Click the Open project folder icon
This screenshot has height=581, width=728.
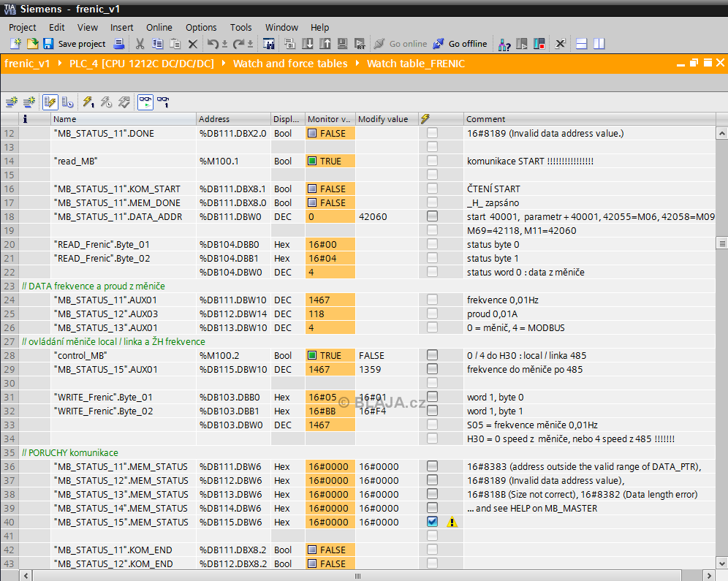point(32,44)
